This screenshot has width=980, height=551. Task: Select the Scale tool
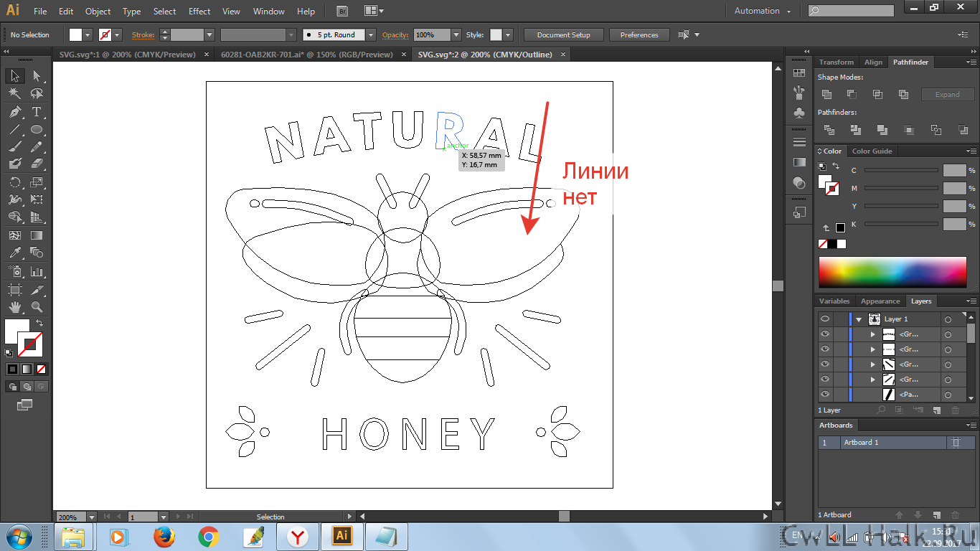[37, 182]
